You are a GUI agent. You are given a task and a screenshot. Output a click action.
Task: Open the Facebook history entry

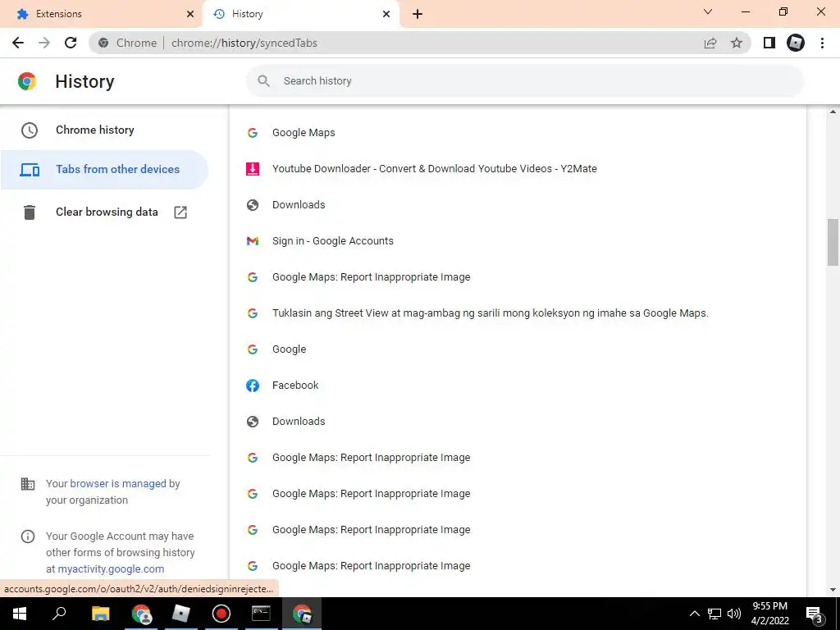tap(295, 386)
